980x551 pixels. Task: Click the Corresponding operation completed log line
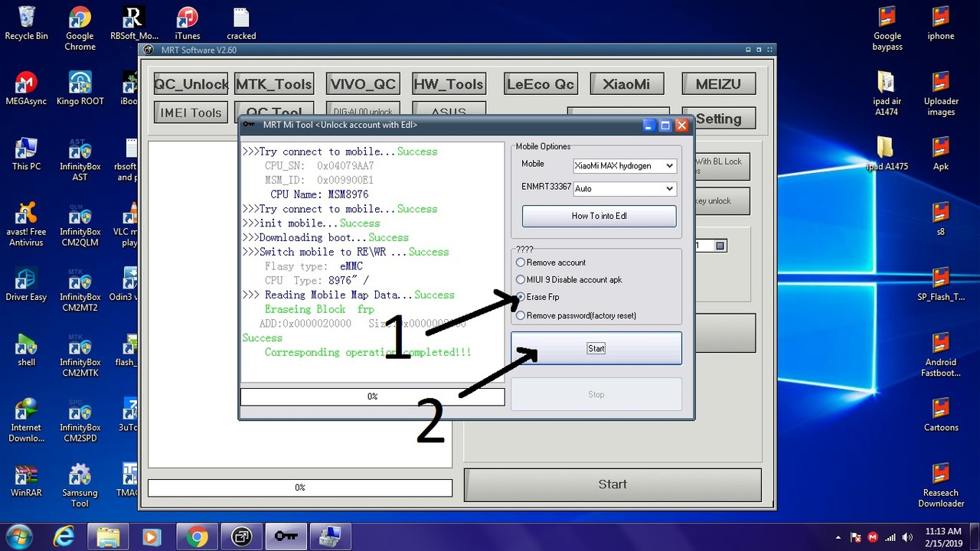(x=367, y=352)
